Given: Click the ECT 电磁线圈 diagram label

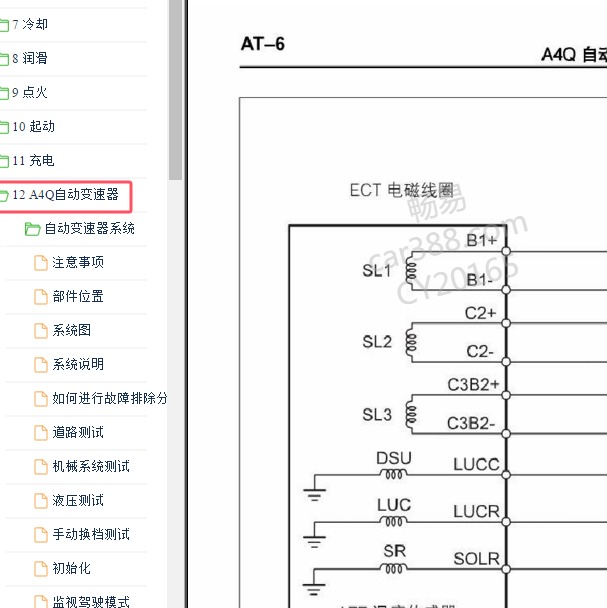Looking at the screenshot, I should coord(401,190).
